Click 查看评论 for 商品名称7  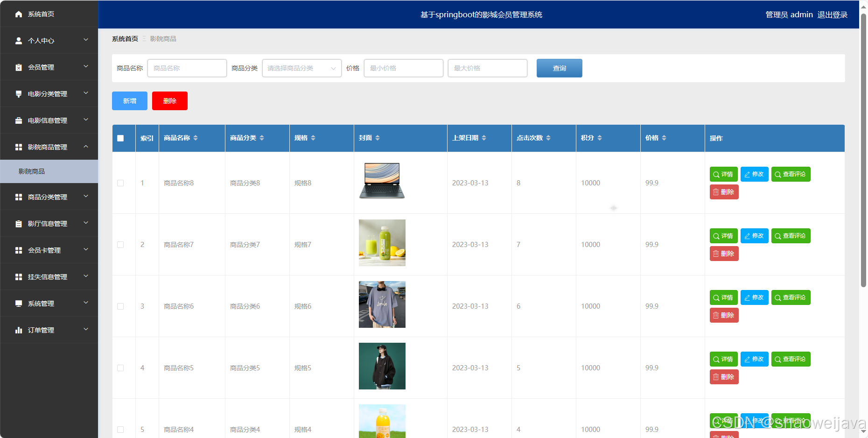tap(791, 236)
